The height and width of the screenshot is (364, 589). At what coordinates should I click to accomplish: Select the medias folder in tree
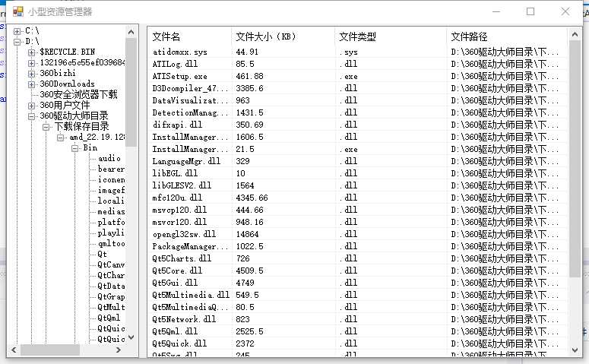pyautogui.click(x=111, y=211)
